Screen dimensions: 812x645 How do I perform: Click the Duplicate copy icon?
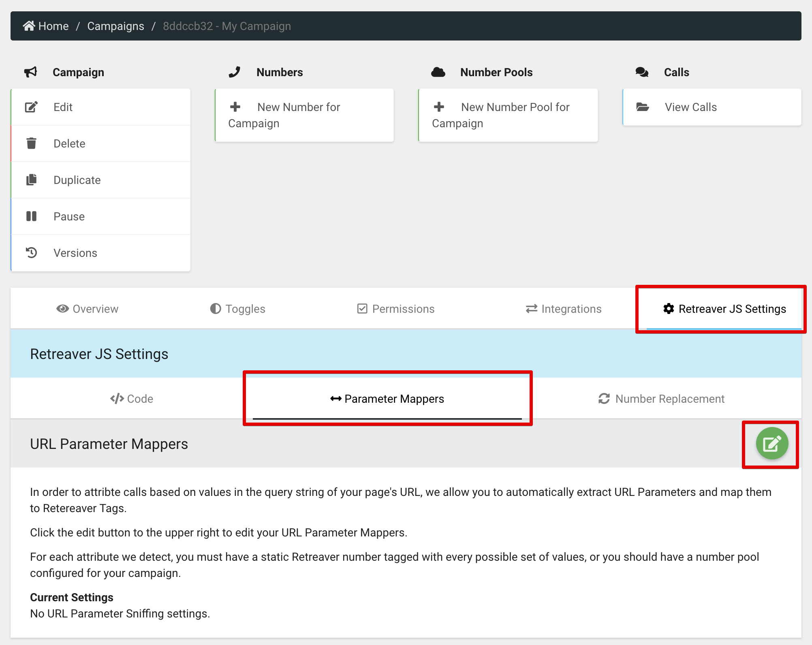(31, 180)
